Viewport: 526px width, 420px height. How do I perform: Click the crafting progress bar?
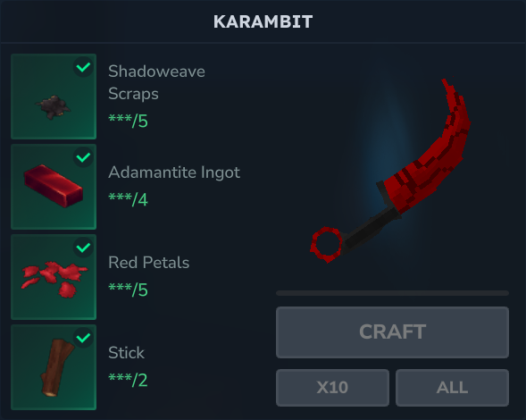392,293
